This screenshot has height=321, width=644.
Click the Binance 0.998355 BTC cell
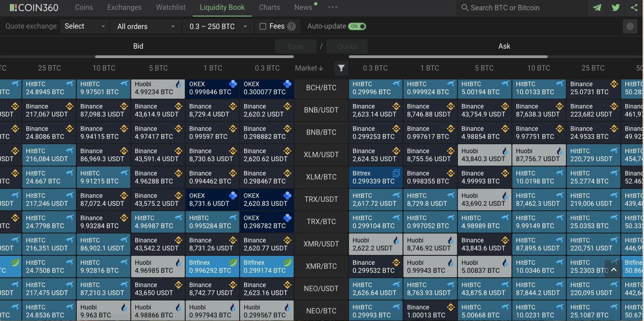(430, 177)
